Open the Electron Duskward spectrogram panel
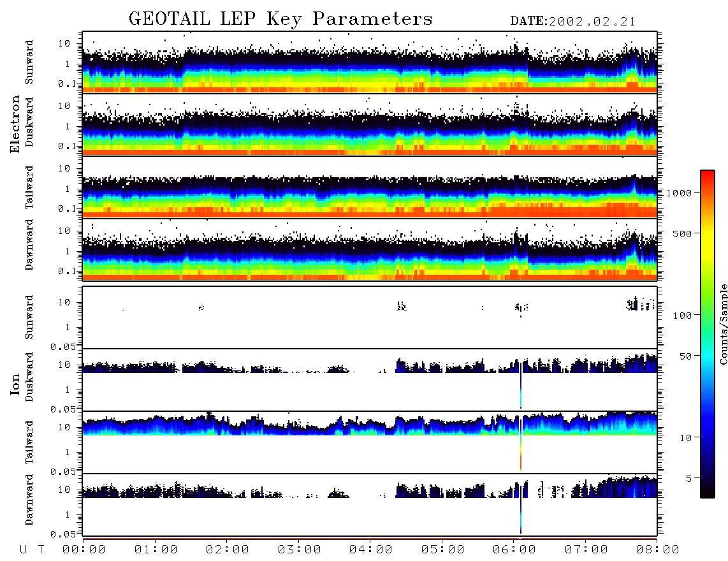This screenshot has height=561, width=728. [x=370, y=124]
